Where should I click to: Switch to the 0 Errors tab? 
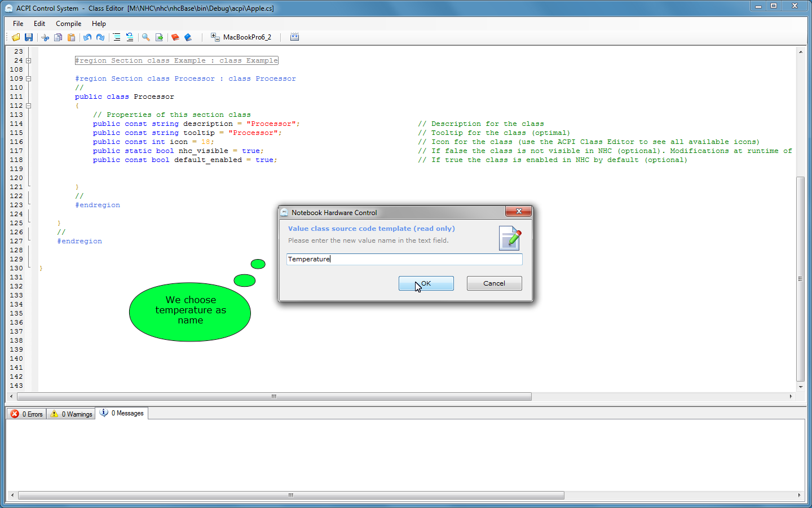27,414
